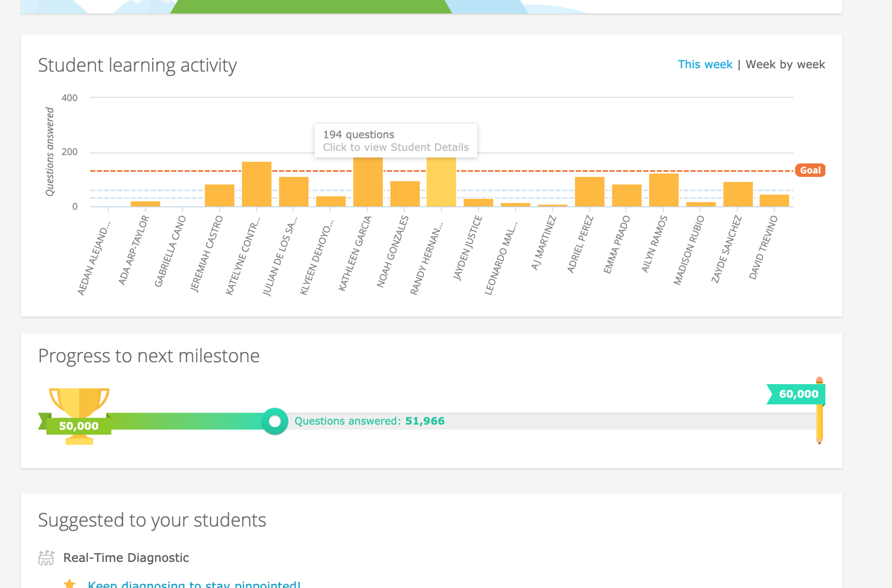Click the Real-Time Diagnostic castle icon

click(46, 558)
